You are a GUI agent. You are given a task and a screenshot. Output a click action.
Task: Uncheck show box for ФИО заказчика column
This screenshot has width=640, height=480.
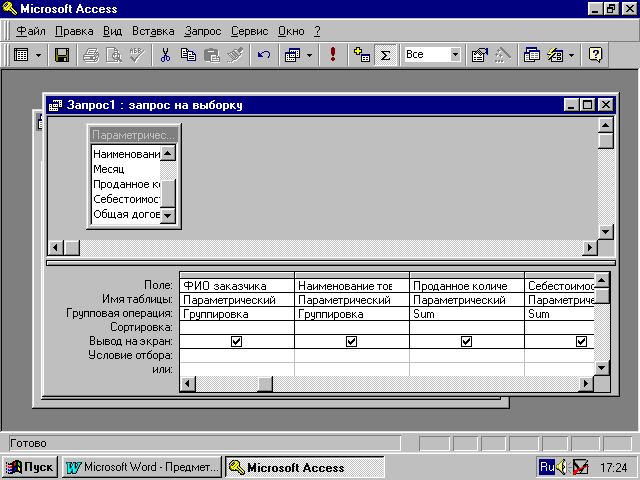point(236,341)
